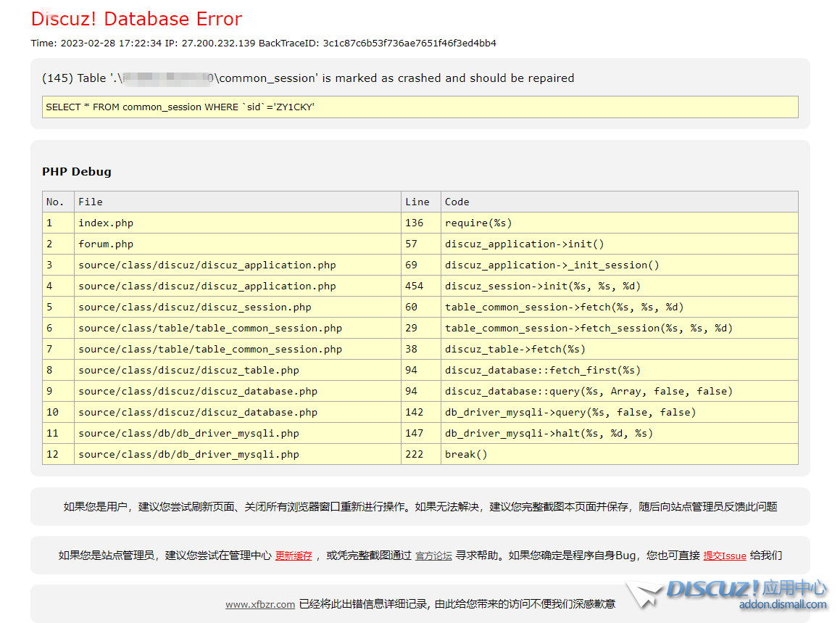Click the PHP Debug section title
Screen dimensions: 840x623
77,172
